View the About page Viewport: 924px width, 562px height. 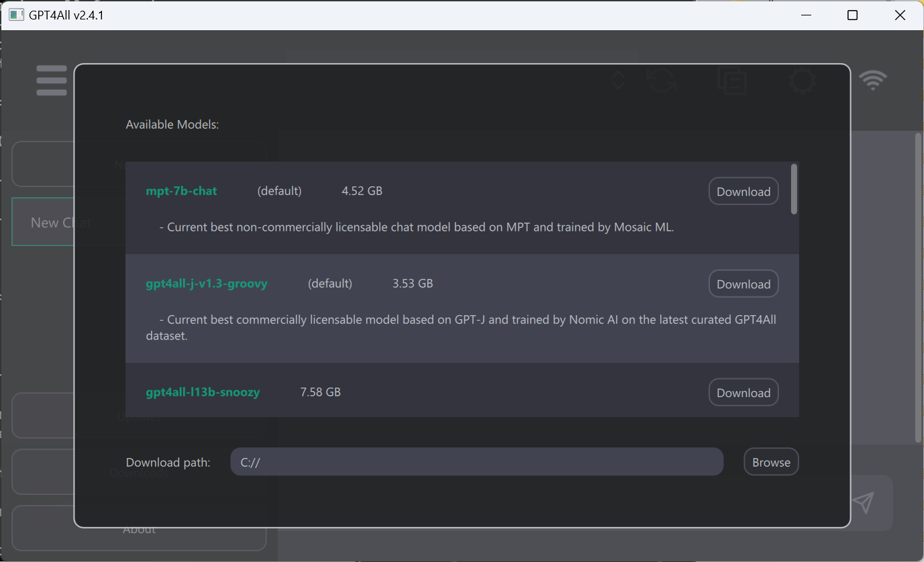click(x=139, y=528)
